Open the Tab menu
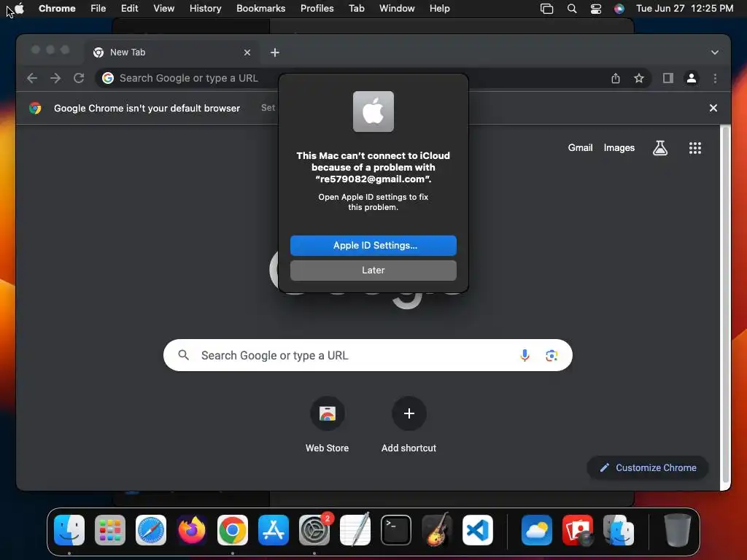 pyautogui.click(x=356, y=8)
